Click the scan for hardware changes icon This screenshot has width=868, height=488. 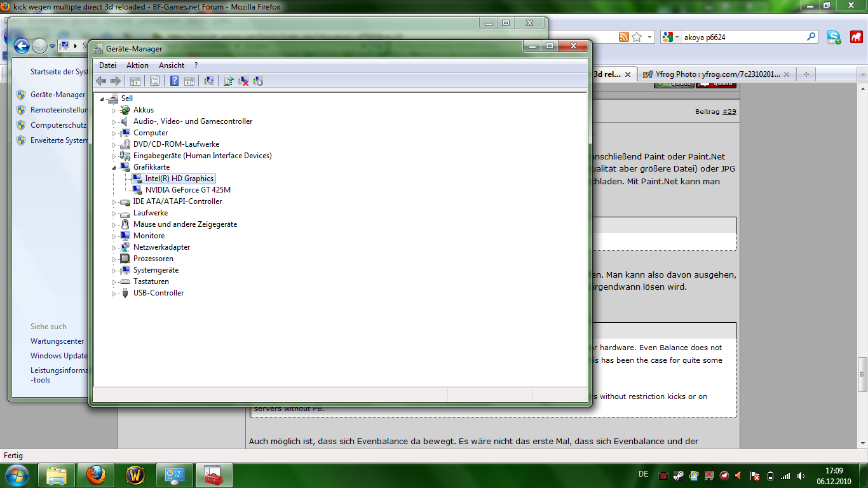[208, 81]
